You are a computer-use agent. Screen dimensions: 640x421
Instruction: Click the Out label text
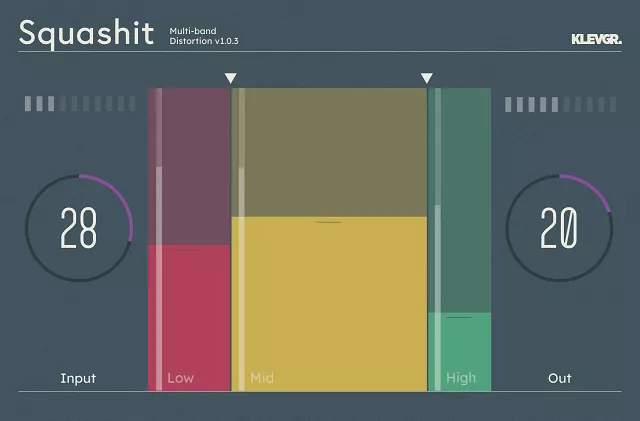[560, 378]
